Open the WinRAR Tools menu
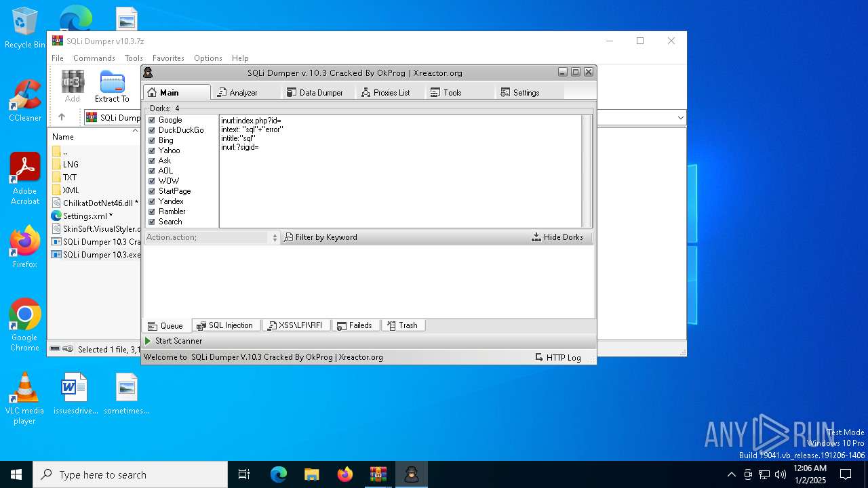The height and width of the screenshot is (488, 868). 134,58
